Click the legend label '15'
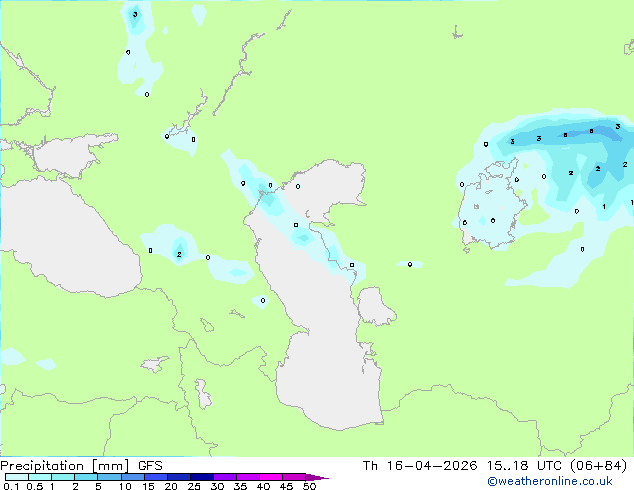Viewport: 634px width, 490px height. click(x=148, y=486)
